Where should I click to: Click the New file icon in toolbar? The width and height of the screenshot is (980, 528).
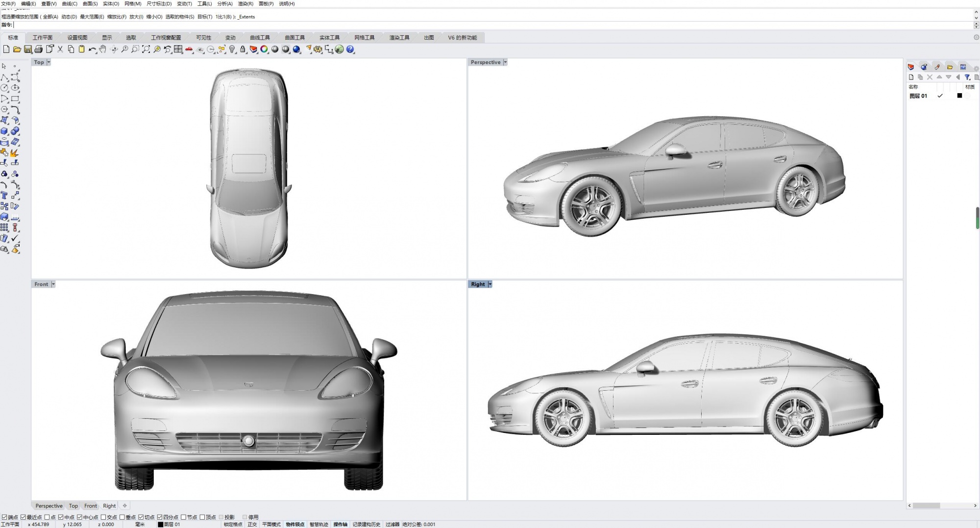pyautogui.click(x=6, y=49)
